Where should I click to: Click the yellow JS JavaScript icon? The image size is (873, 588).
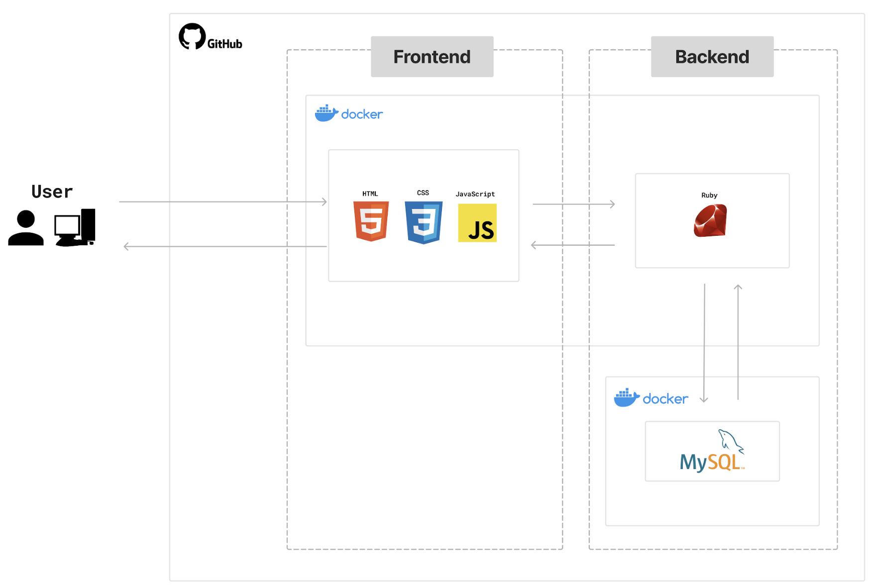pyautogui.click(x=477, y=223)
